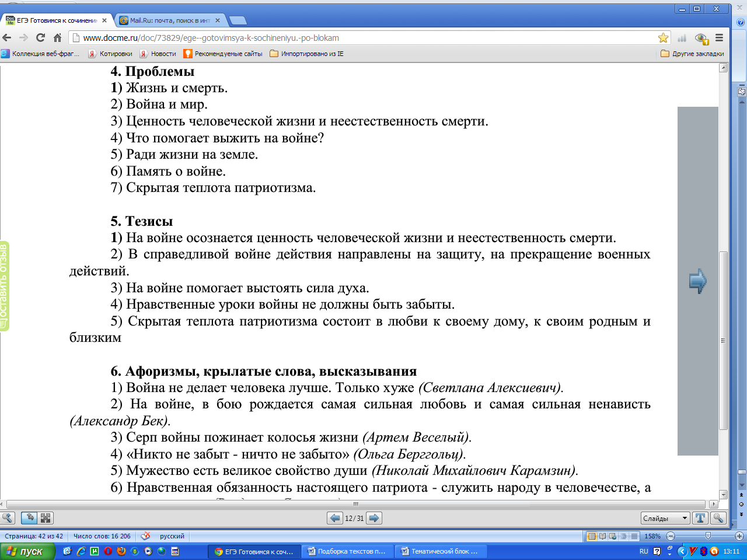Image resolution: width=747 pixels, height=560 pixels.
Task: Click the Число слов: 16 206 status entry
Action: pos(102,536)
